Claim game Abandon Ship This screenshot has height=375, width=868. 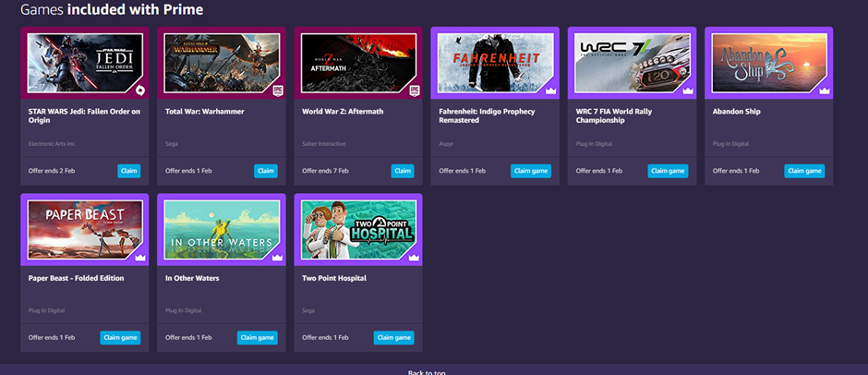804,171
